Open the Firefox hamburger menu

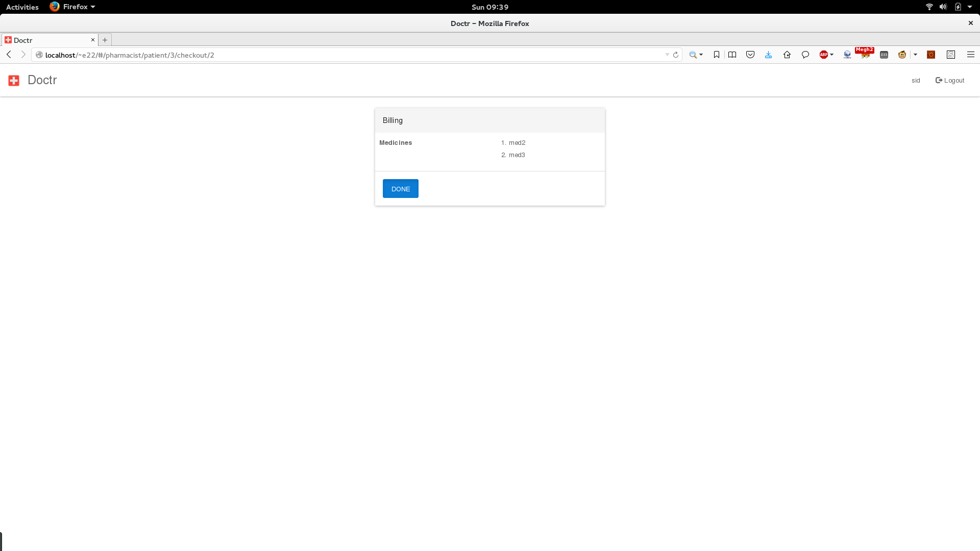click(x=970, y=55)
